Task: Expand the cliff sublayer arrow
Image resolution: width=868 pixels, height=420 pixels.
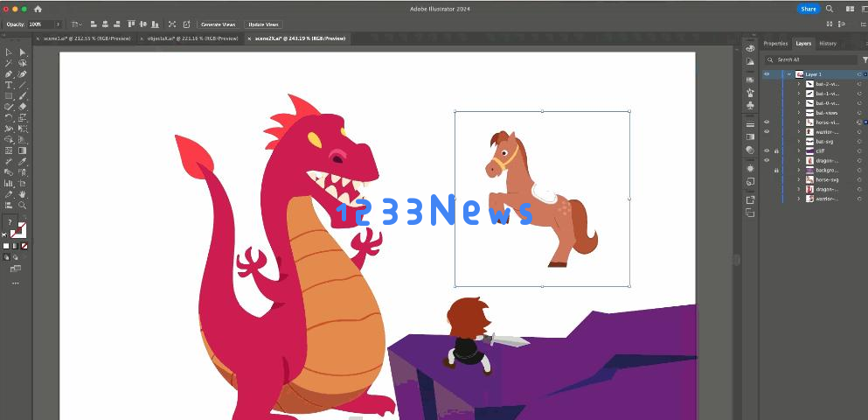Action: [799, 150]
